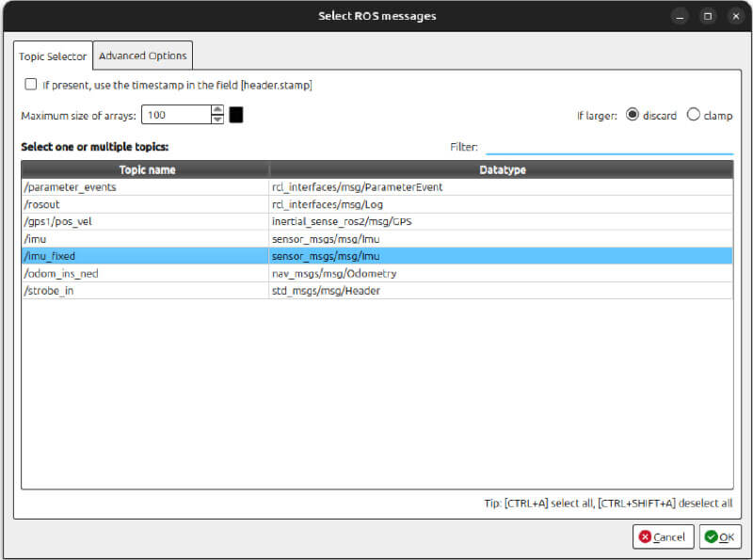Decrease maximum array size with down arrow

pyautogui.click(x=217, y=120)
